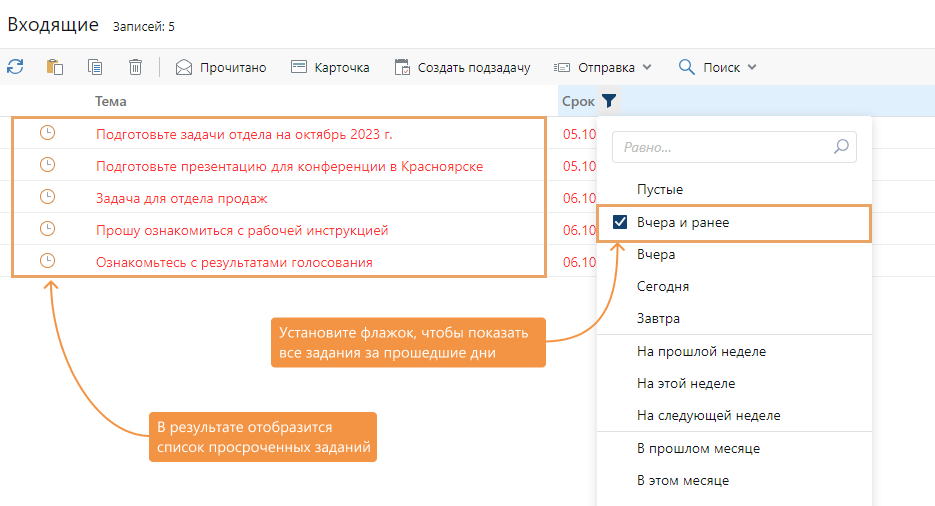Viewport: 935px width, 506px height.
Task: Choose На прошлой неделе in filter list
Action: click(700, 351)
